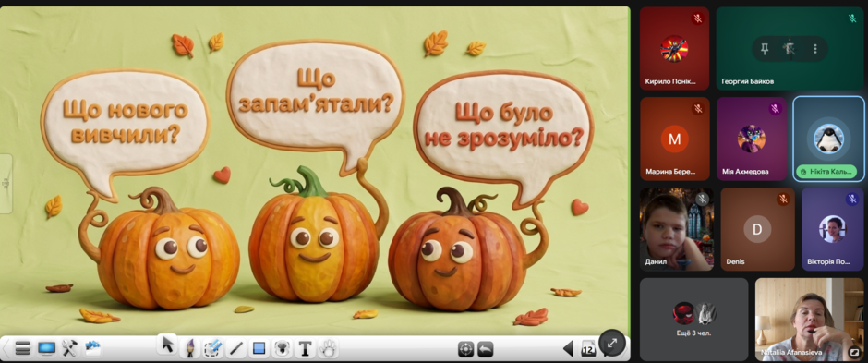Open the 'Ещё 3 чел.' overflow tile
The height and width of the screenshot is (363, 868).
(694, 320)
